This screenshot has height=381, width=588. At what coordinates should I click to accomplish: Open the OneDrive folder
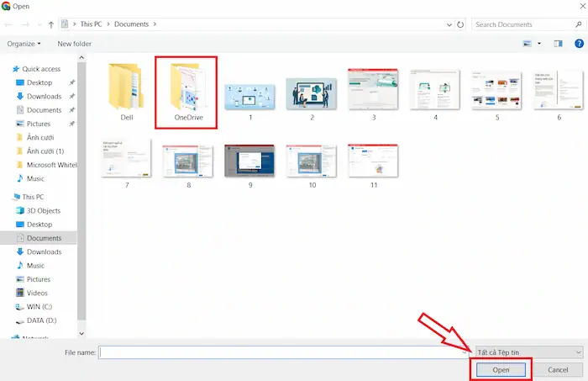[x=186, y=93]
